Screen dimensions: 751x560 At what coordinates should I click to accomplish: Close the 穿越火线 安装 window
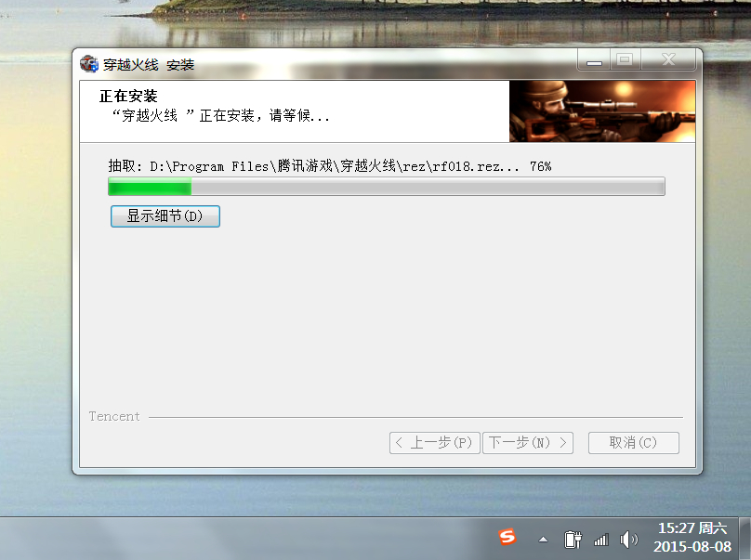(668, 59)
